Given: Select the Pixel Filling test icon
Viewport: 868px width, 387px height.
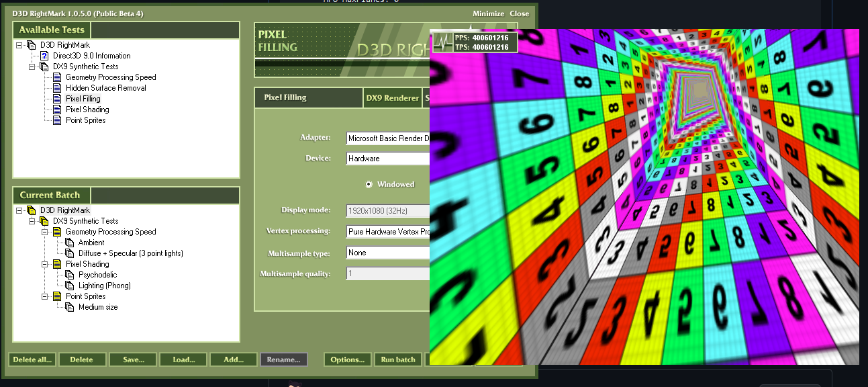Looking at the screenshot, I should [x=57, y=98].
